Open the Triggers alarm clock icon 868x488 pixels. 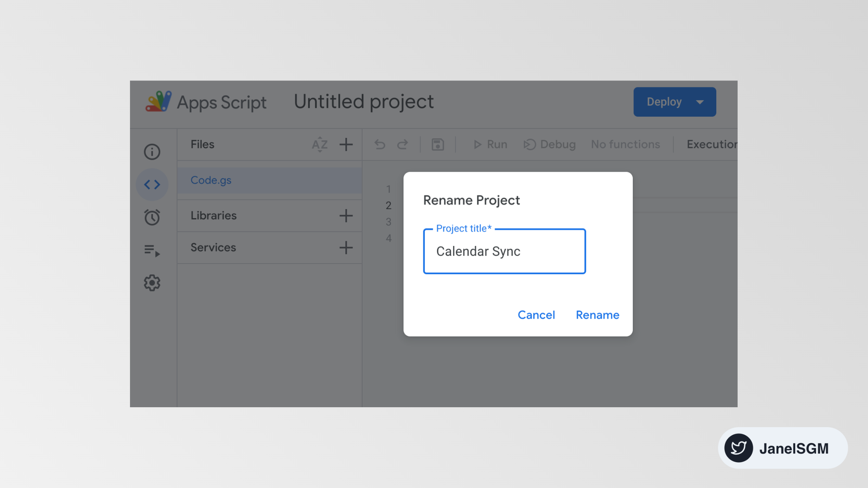point(152,217)
